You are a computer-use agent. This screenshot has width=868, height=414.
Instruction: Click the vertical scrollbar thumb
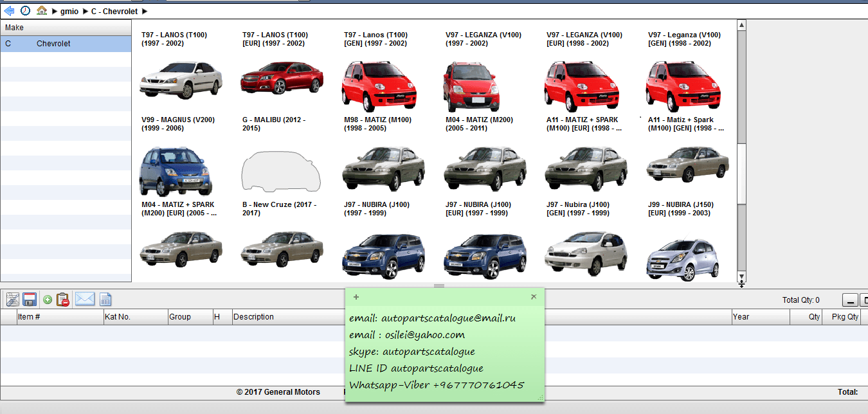(741, 173)
